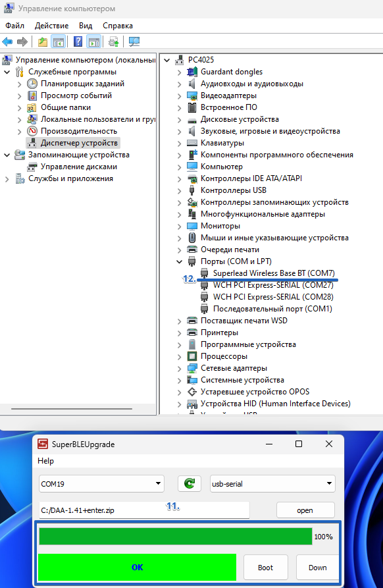Toggle the console tree pane icon
Viewport: 383px width, 588px height.
pyautogui.click(x=58, y=41)
